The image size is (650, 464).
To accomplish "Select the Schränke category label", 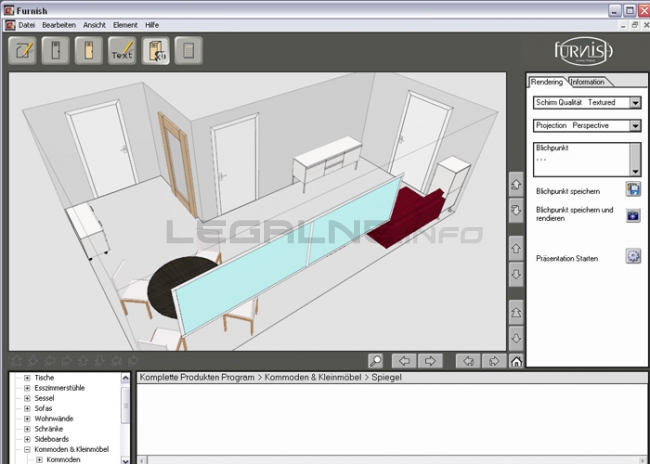I will click(49, 429).
